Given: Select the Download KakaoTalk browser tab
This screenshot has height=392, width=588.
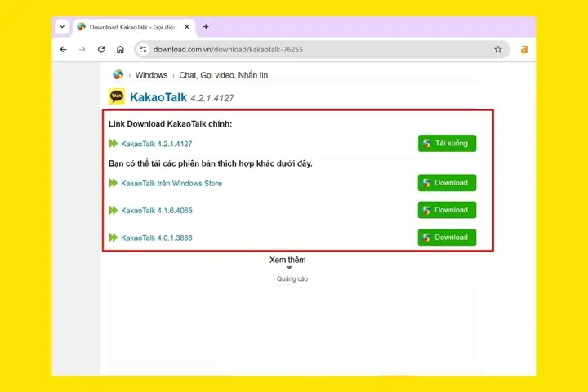Looking at the screenshot, I should click(x=134, y=27).
